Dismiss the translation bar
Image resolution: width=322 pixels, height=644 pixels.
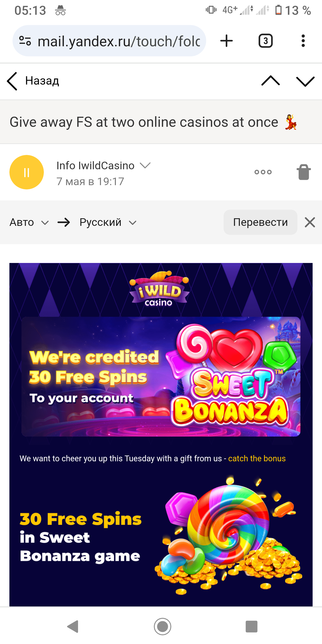click(x=310, y=222)
